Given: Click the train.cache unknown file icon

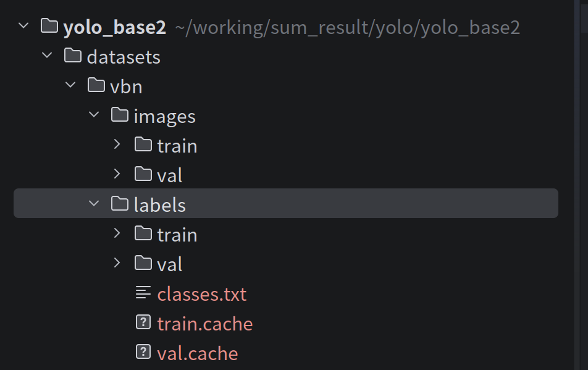Looking at the screenshot, I should [143, 322].
